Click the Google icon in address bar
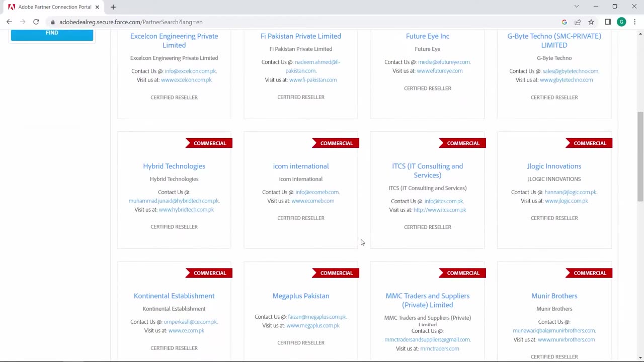Image resolution: width=644 pixels, height=362 pixels. (x=565, y=22)
